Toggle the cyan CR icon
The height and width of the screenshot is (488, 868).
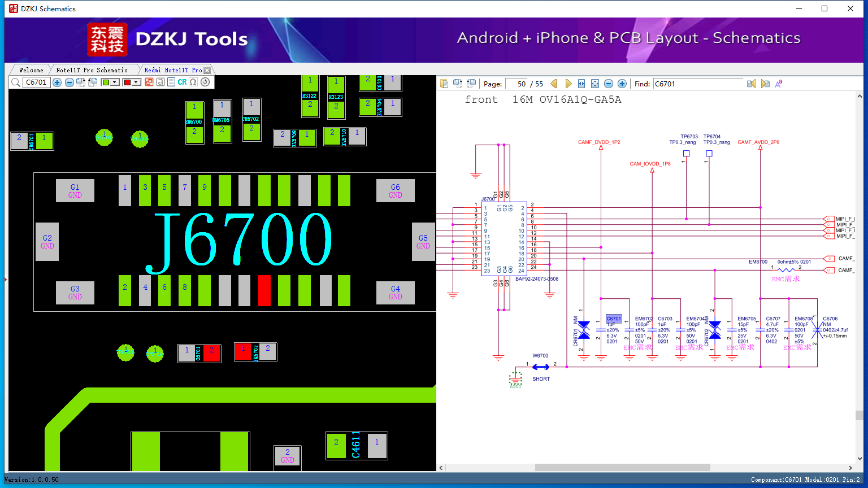pos(182,82)
